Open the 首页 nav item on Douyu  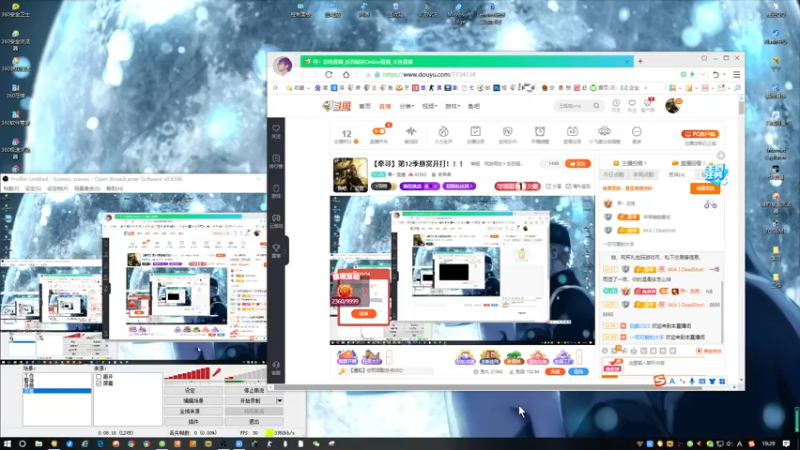pyautogui.click(x=365, y=106)
